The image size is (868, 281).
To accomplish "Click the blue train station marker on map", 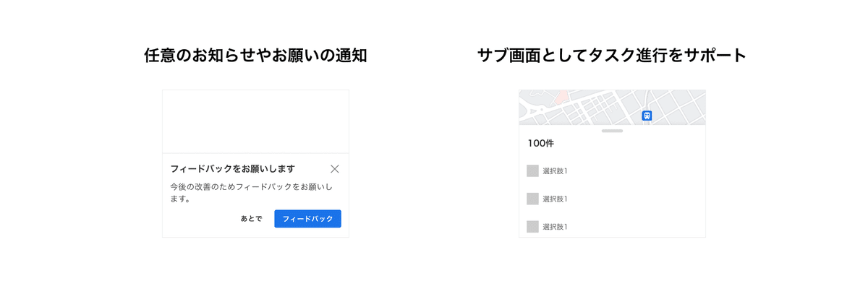I will [x=647, y=116].
